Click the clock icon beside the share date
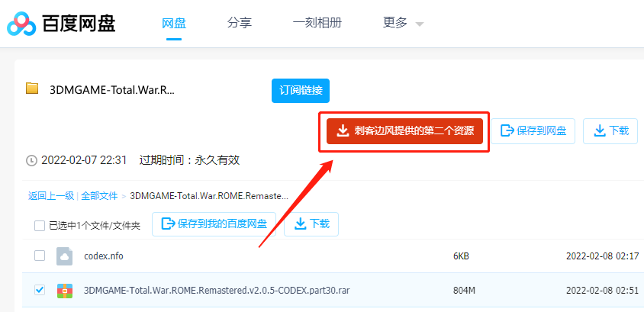The width and height of the screenshot is (644, 312). click(31, 160)
